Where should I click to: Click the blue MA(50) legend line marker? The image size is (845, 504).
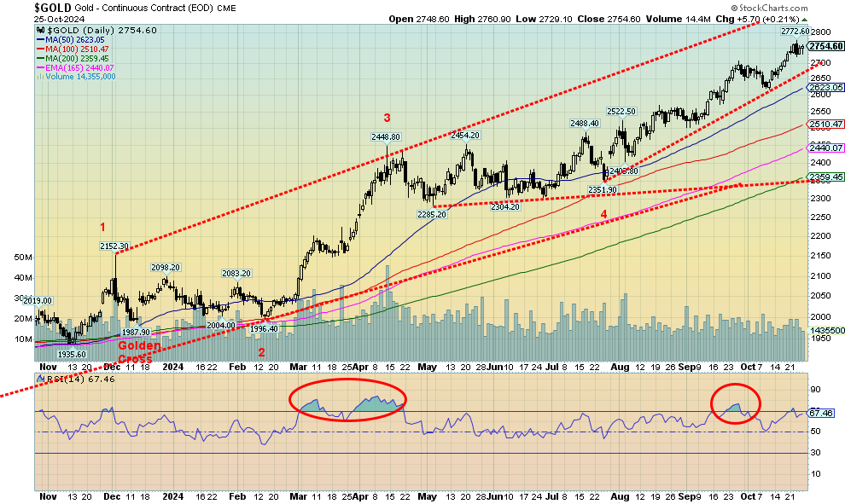coord(39,39)
